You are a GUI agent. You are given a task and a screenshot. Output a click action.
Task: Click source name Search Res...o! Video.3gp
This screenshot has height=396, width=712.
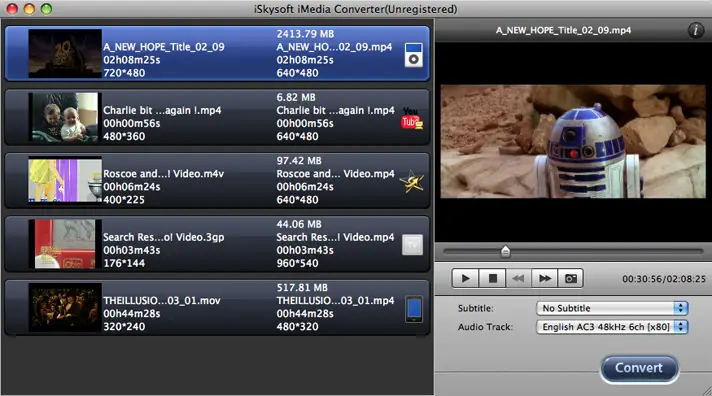(163, 237)
